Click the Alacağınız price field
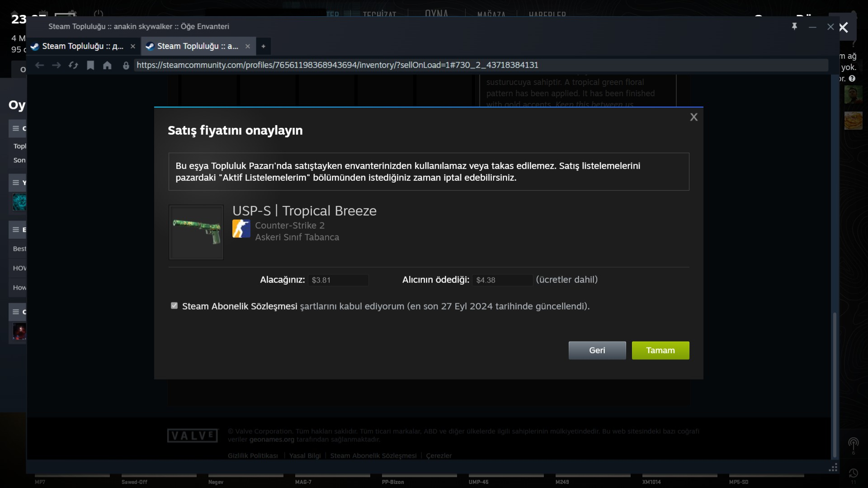This screenshot has height=488, width=868. [x=338, y=280]
